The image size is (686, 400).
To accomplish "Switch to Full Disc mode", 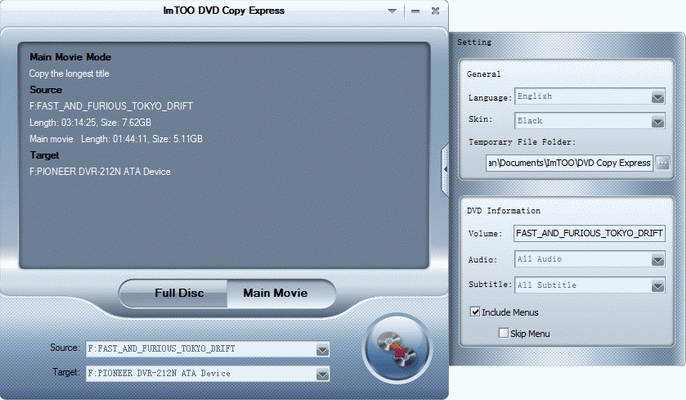I will tap(173, 293).
